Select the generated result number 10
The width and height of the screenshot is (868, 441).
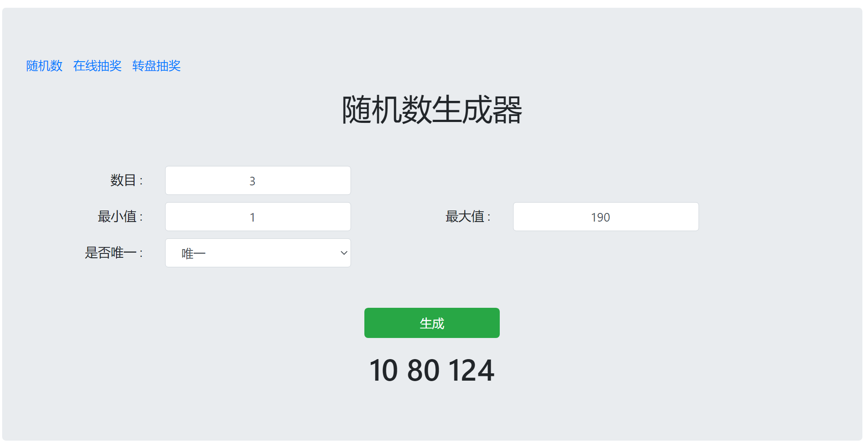(x=383, y=370)
